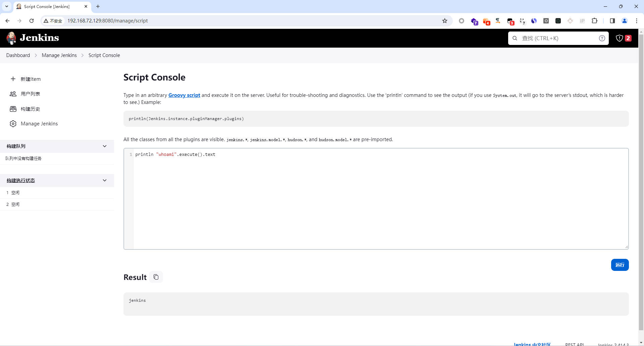Go to Manage Jenkins breadcrumb
644x346 pixels.
coord(59,55)
